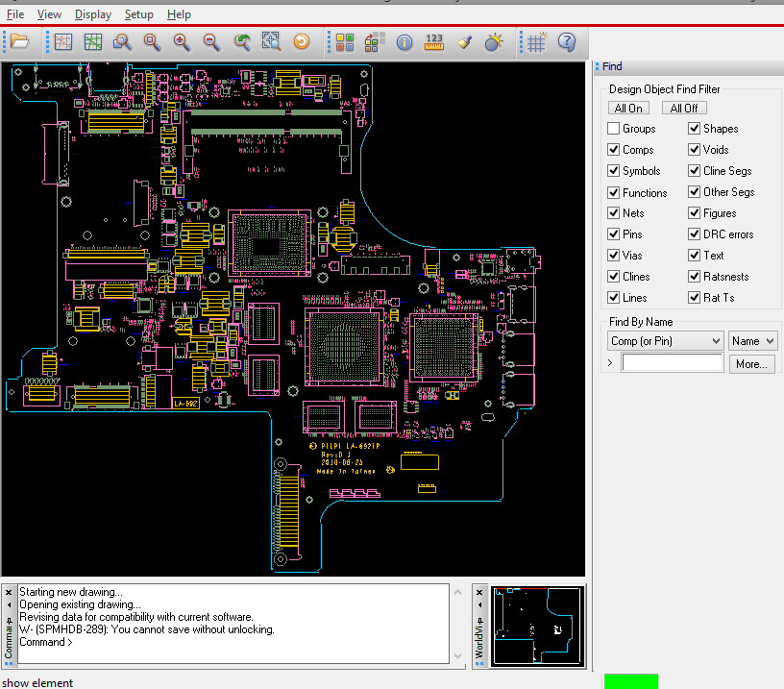The height and width of the screenshot is (689, 784).
Task: Open the color palette grid icon
Action: (345, 42)
